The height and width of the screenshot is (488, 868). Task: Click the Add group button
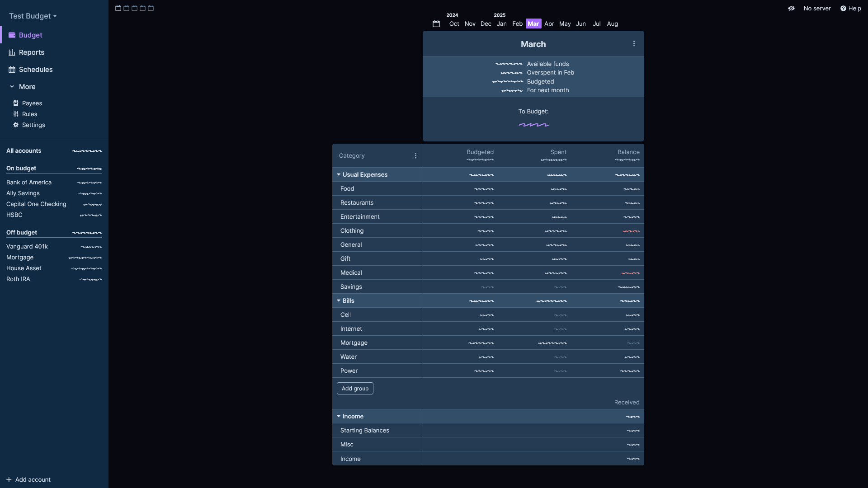tap(355, 389)
